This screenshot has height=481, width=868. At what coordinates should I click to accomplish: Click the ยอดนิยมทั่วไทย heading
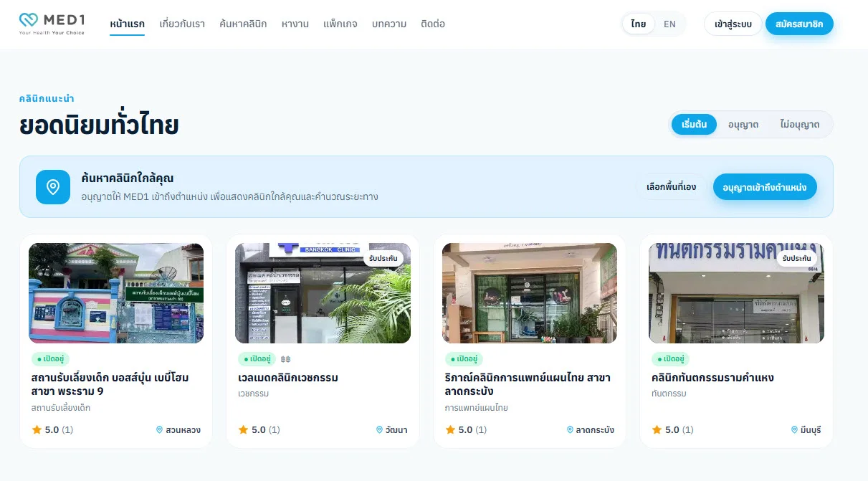(x=99, y=125)
